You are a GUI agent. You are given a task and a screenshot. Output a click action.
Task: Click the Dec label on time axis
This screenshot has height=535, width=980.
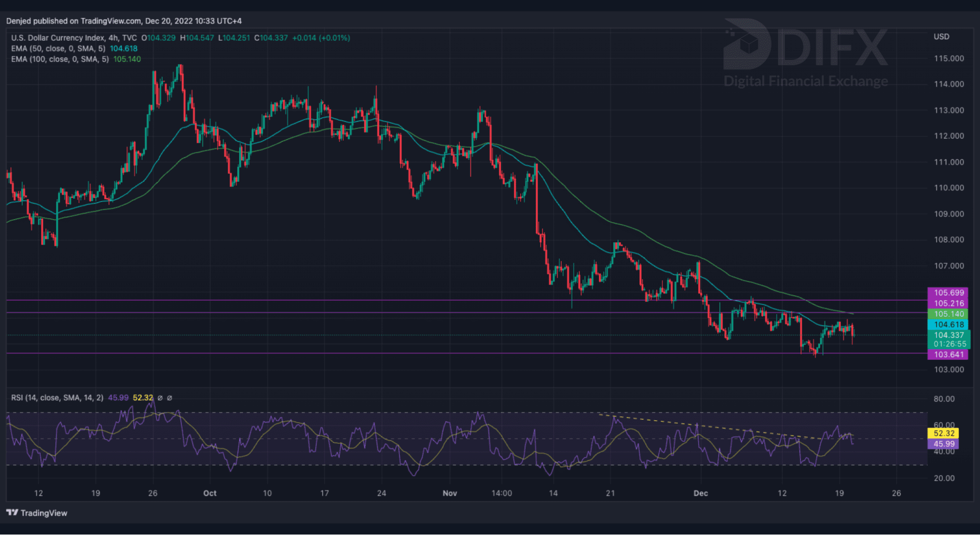click(x=701, y=493)
